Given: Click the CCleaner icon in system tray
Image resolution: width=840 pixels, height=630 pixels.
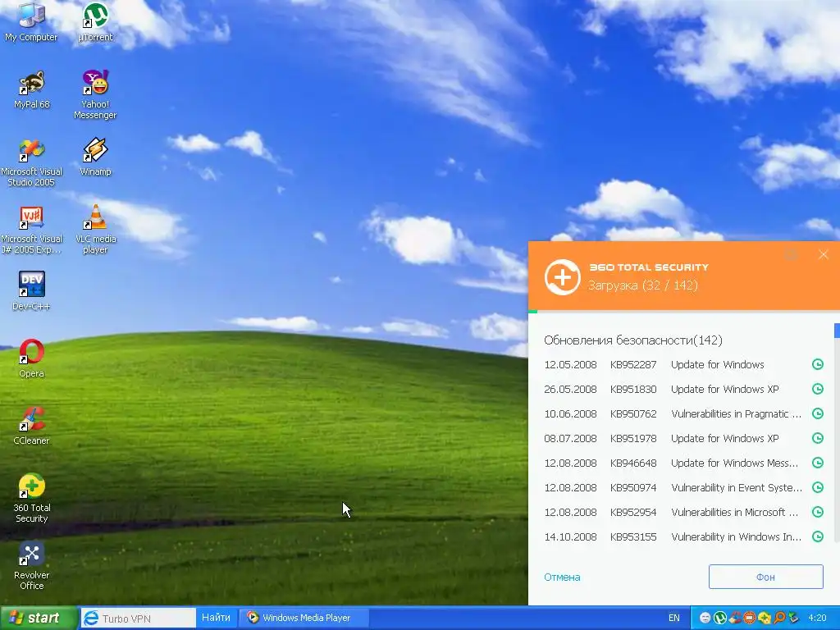Looking at the screenshot, I should point(735,618).
